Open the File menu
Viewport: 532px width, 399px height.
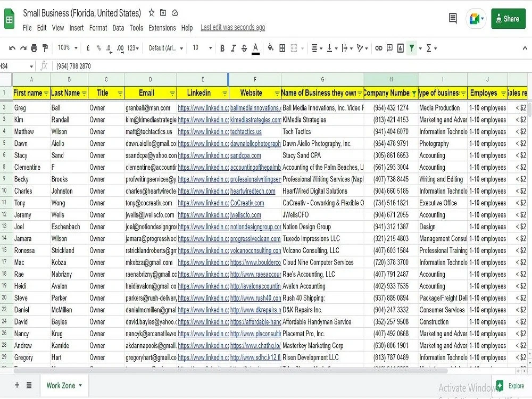27,28
